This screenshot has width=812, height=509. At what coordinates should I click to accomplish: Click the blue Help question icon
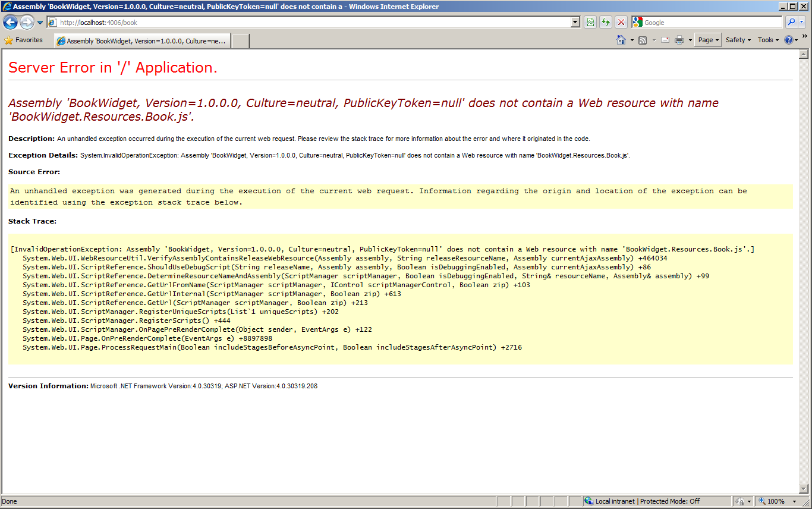click(789, 40)
